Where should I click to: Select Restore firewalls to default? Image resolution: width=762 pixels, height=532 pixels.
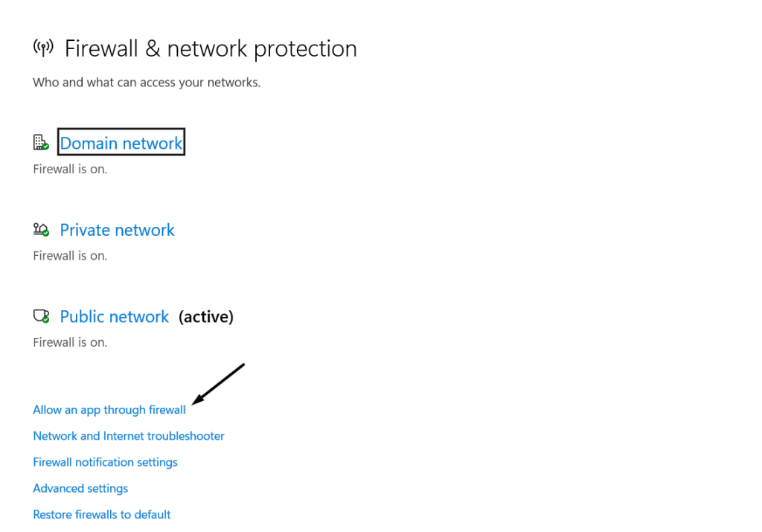(102, 514)
